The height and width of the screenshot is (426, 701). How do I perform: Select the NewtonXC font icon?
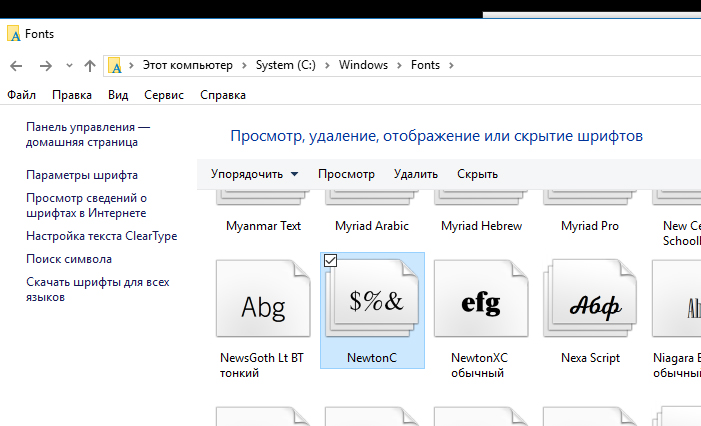[481, 299]
